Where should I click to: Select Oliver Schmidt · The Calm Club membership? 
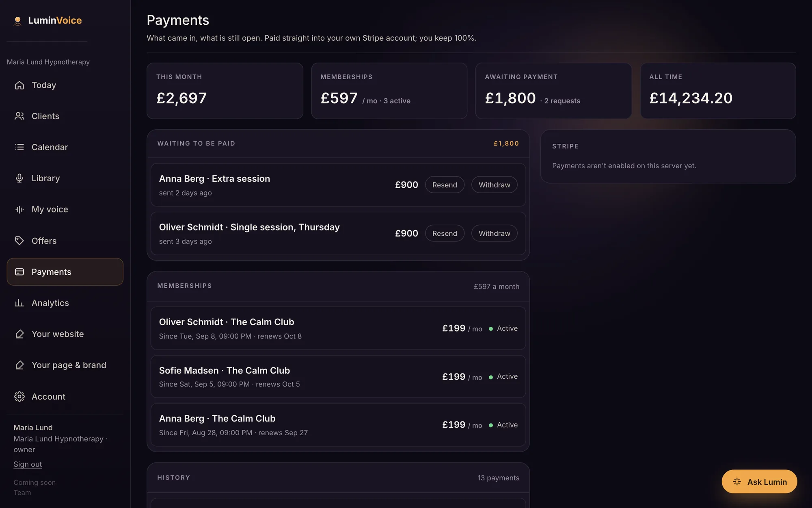[338, 328]
